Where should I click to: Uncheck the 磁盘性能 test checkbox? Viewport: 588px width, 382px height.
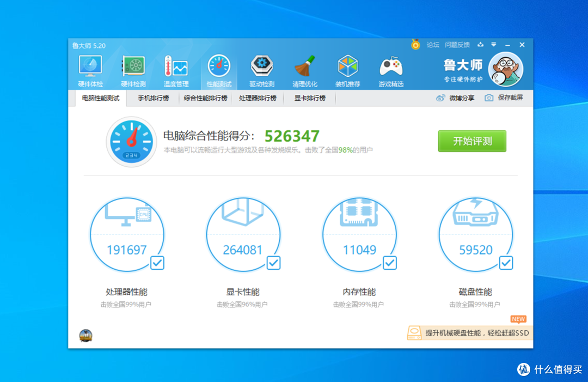506,263
